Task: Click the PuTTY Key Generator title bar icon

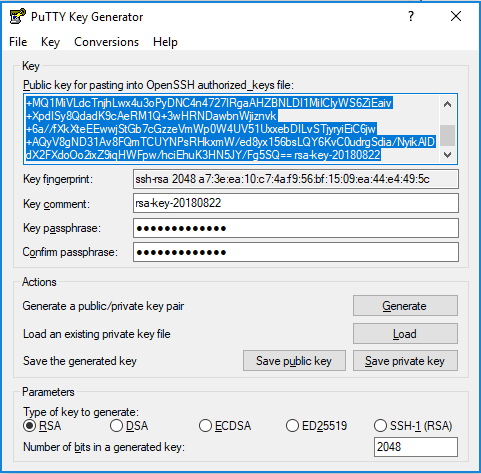Action: (17, 17)
